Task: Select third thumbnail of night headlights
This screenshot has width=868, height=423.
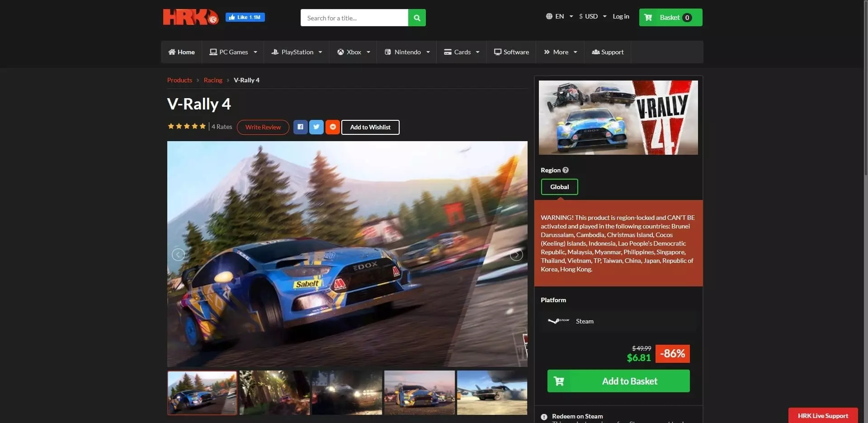Action: click(x=347, y=393)
